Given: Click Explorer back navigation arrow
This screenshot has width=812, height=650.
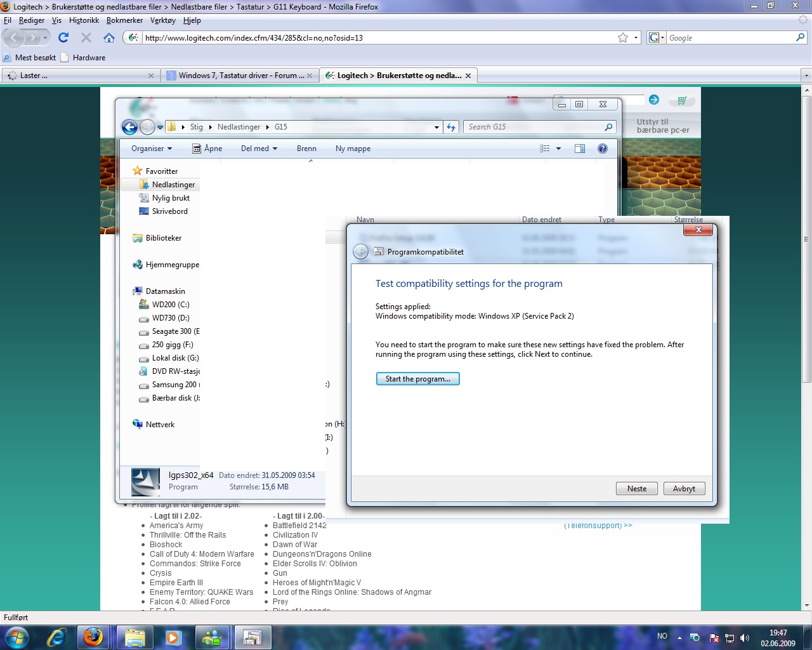Looking at the screenshot, I should pyautogui.click(x=129, y=127).
